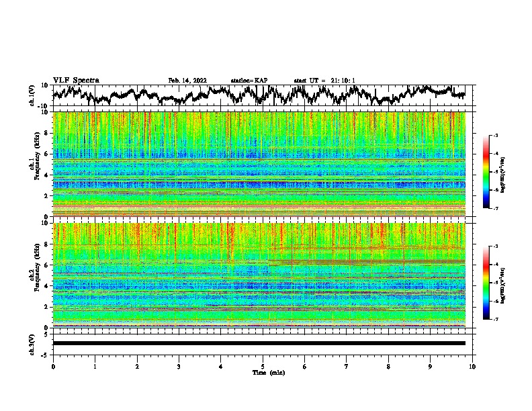This screenshot has width=532, height=411.
Task: Click the "-3" label on ch.1 colorbar
Action: (x=495, y=135)
